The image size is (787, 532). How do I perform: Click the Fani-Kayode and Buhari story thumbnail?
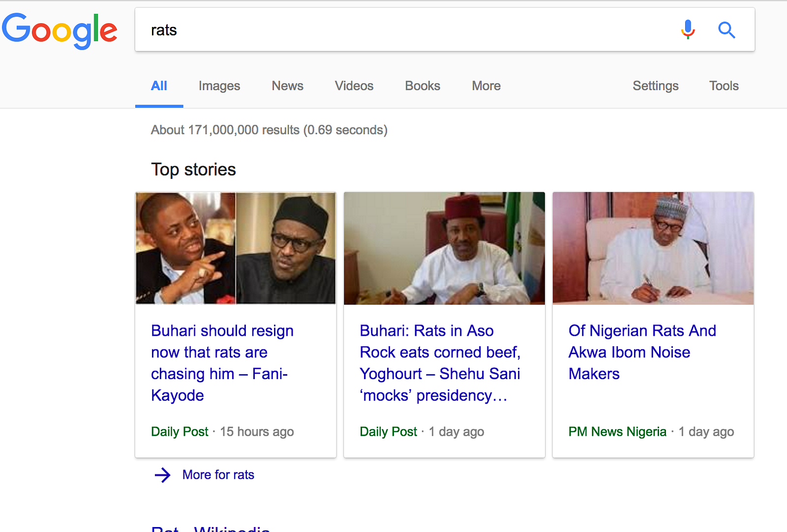(x=236, y=248)
